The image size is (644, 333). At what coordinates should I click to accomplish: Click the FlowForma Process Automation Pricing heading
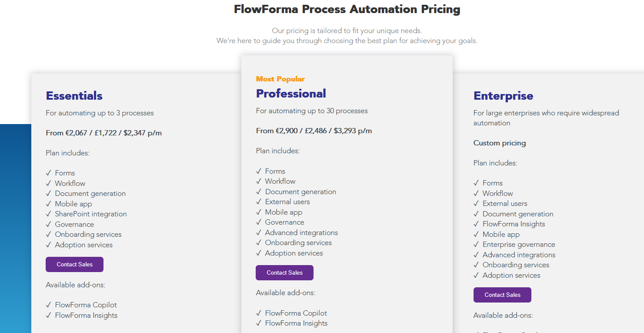pyautogui.click(x=347, y=9)
